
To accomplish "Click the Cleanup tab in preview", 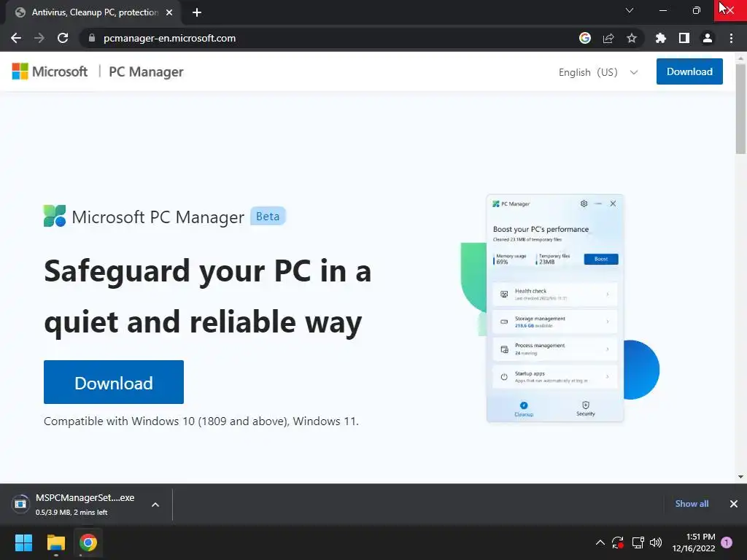I will click(524, 408).
